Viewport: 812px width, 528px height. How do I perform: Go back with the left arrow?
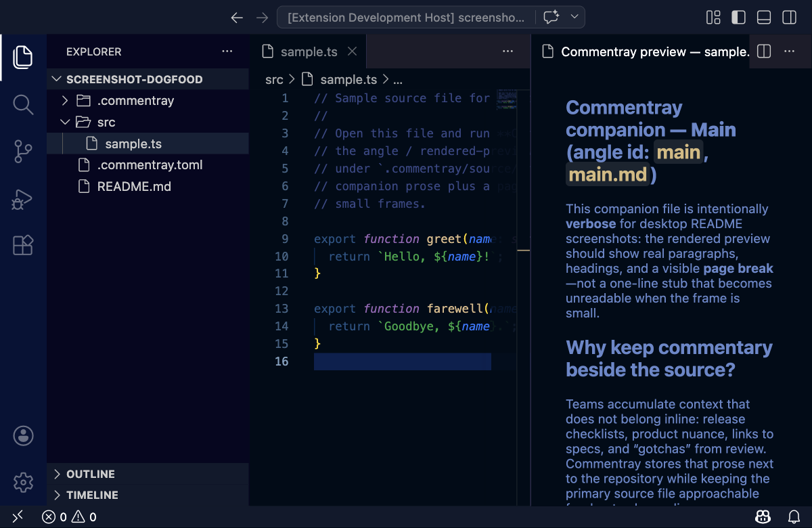[237, 17]
